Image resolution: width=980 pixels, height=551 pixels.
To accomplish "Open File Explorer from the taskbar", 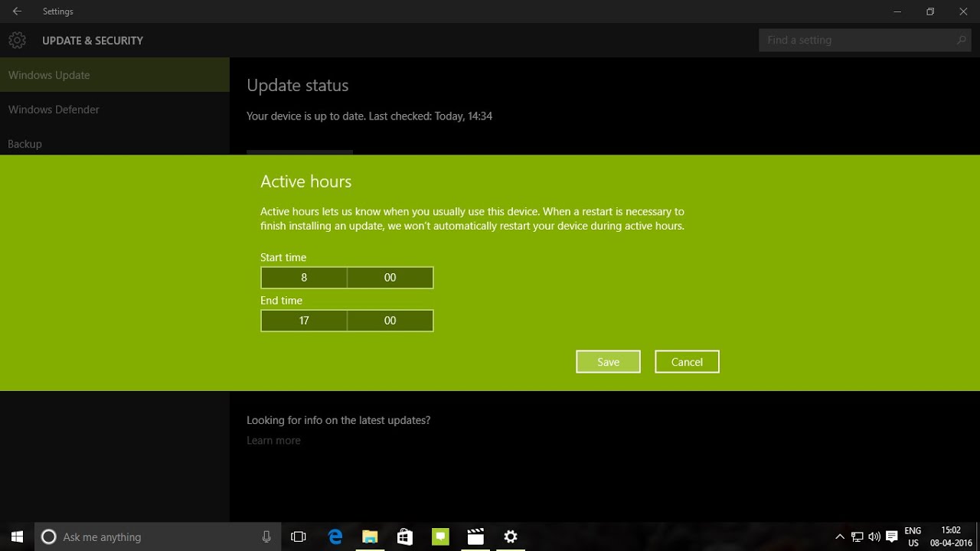I will (x=370, y=536).
